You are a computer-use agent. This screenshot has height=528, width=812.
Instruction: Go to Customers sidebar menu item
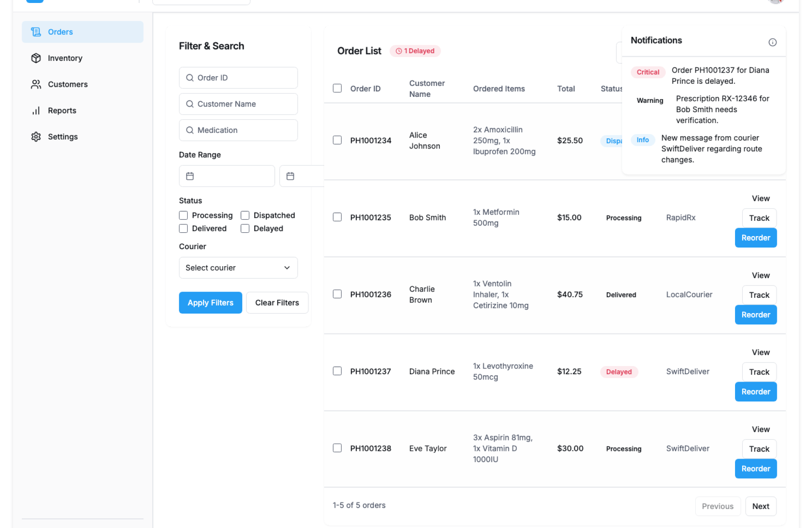[68, 84]
